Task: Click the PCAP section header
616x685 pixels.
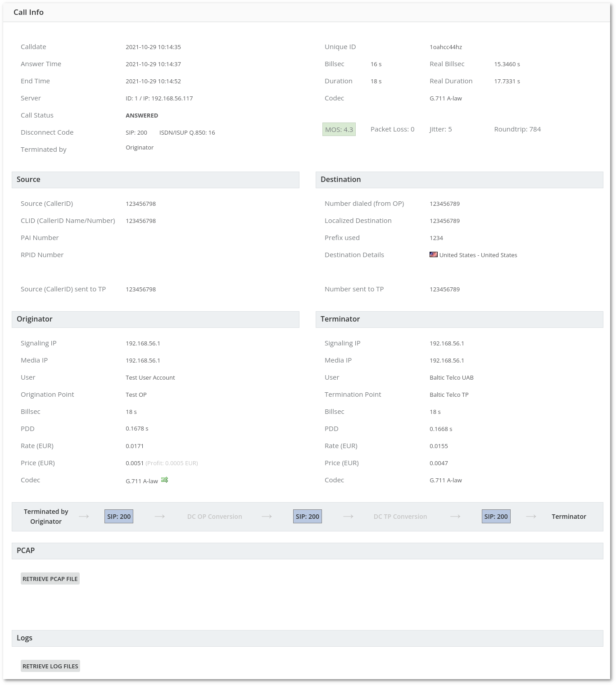Action: coord(26,551)
